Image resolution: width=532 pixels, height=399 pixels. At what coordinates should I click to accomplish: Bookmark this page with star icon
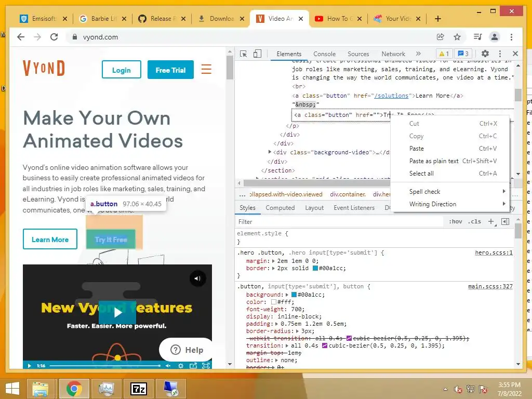457,37
